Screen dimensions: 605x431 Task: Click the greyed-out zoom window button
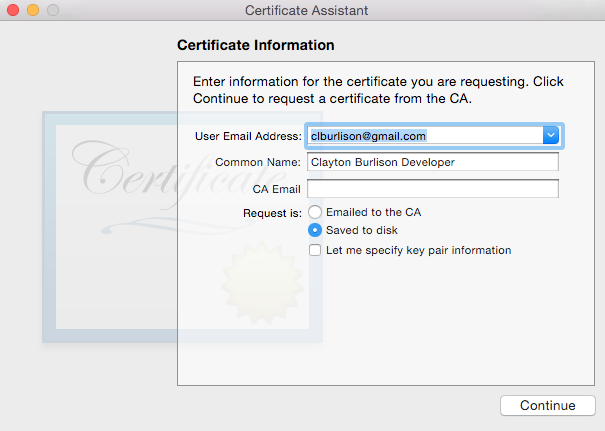pos(53,10)
